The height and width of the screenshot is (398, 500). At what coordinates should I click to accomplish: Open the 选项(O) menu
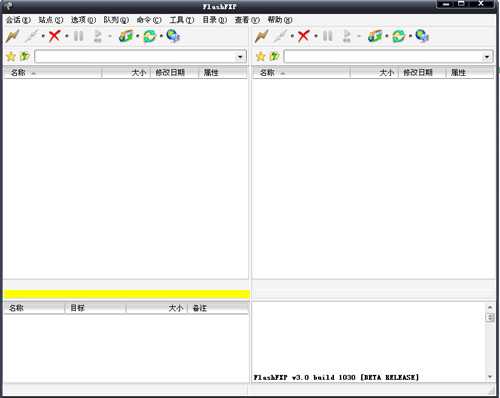(x=83, y=20)
